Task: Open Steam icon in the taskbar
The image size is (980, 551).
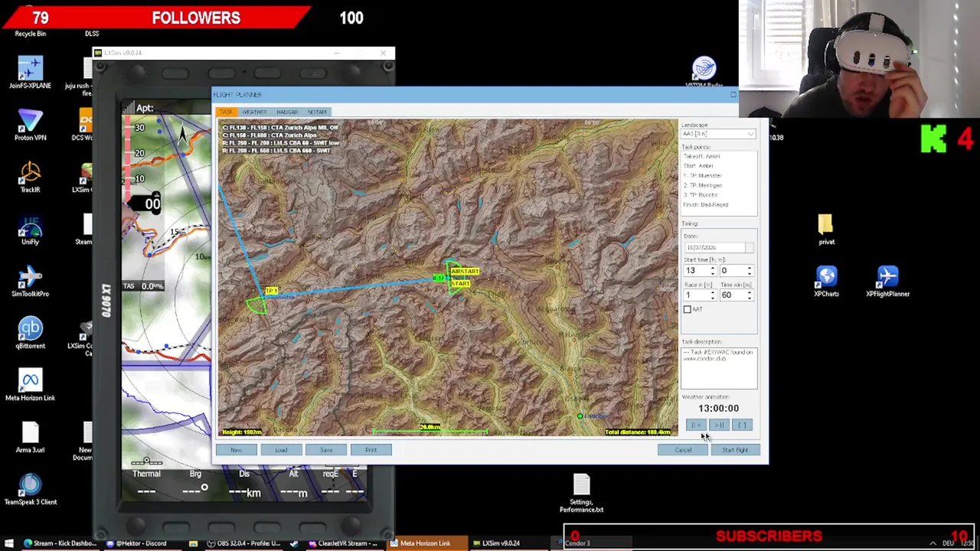Action: coord(294,543)
